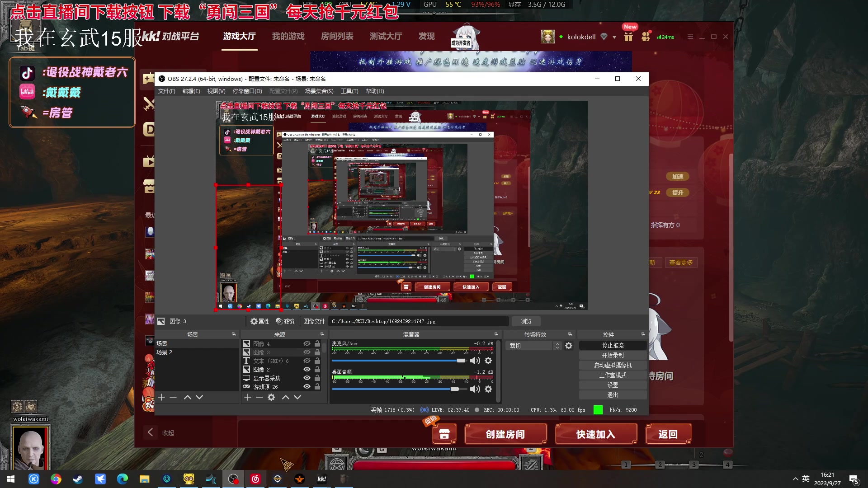This screenshot has width=868, height=488.
Task: Add a new scene with the plus icon
Action: coord(161,397)
